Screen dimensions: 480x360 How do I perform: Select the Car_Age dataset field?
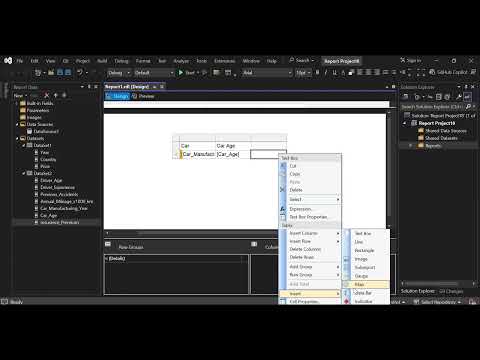coord(48,215)
